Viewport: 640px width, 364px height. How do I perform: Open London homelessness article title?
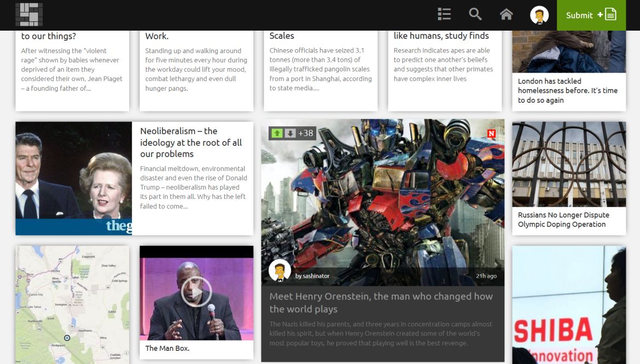(567, 91)
